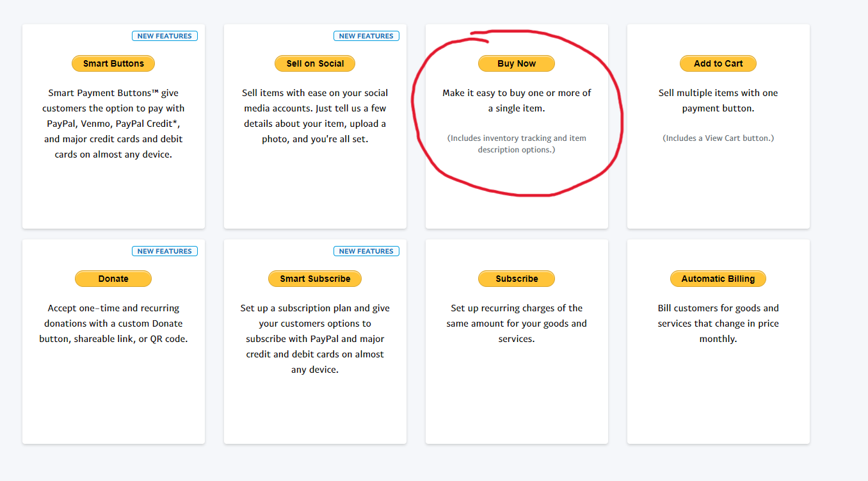The width and height of the screenshot is (868, 481).
Task: Click New Features badge on Donate card
Action: pyautogui.click(x=165, y=251)
